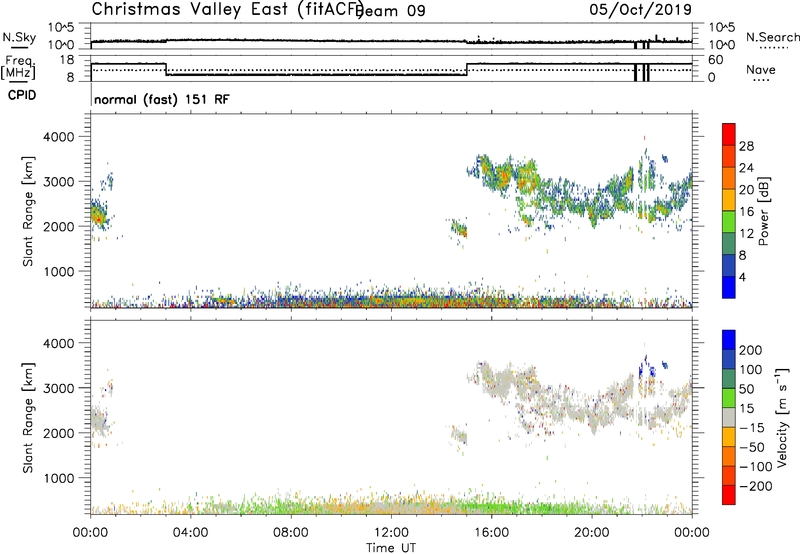Click the blue velocity echoes near 22:00 at 3500 km
Image resolution: width=800 pixels, height=554 pixels.
647,365
